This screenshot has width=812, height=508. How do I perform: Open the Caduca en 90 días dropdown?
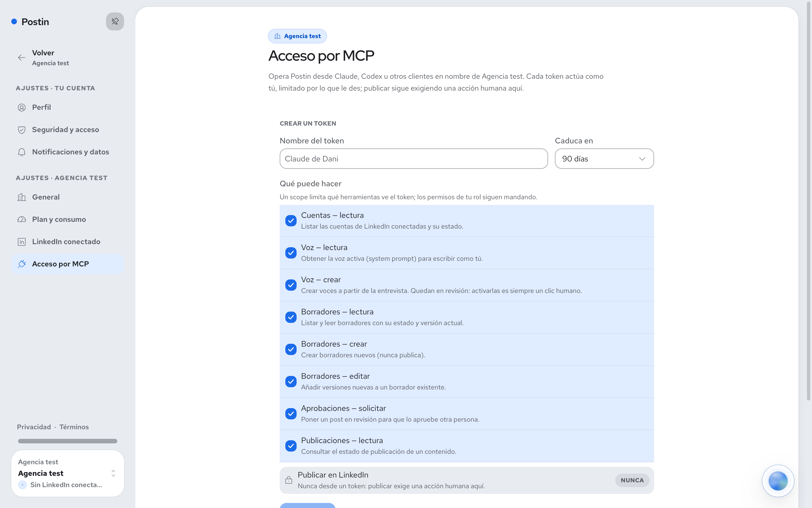[604, 159]
